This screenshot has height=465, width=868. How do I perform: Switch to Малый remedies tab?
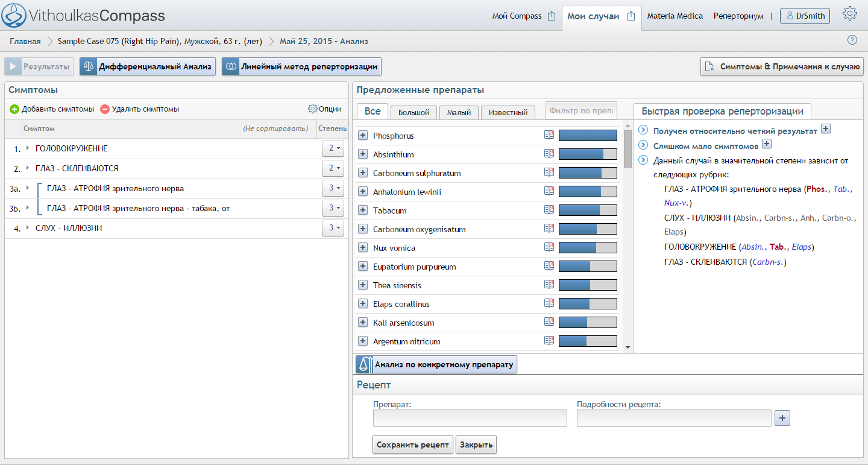tap(459, 112)
